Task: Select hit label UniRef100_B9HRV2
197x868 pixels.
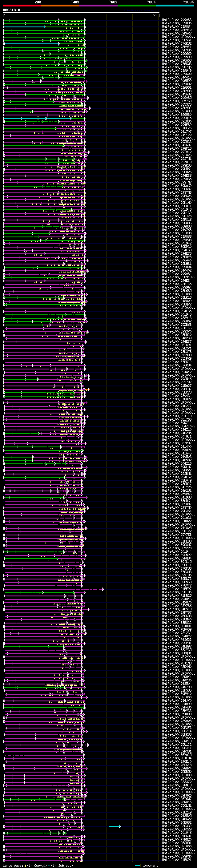Action: (x=177, y=470)
